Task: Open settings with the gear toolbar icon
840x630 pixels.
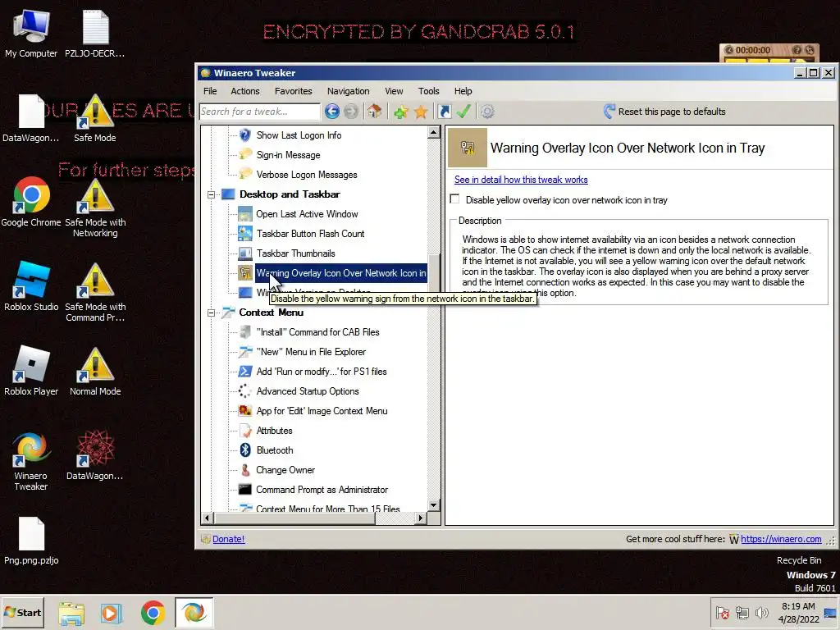Action: pyautogui.click(x=487, y=112)
